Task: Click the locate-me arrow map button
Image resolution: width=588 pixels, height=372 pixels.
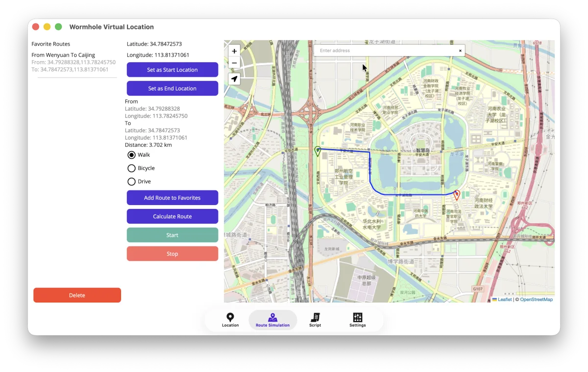Action: coord(234,79)
